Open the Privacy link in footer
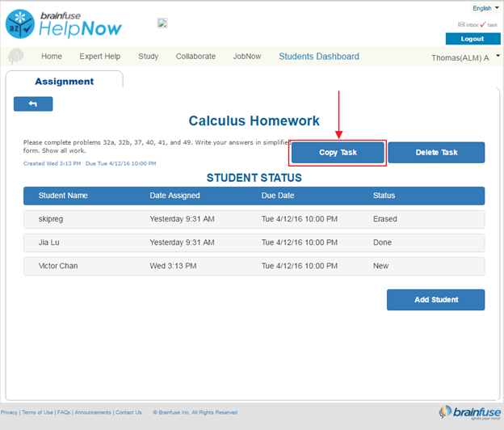Image resolution: width=504 pixels, height=430 pixels. point(9,412)
